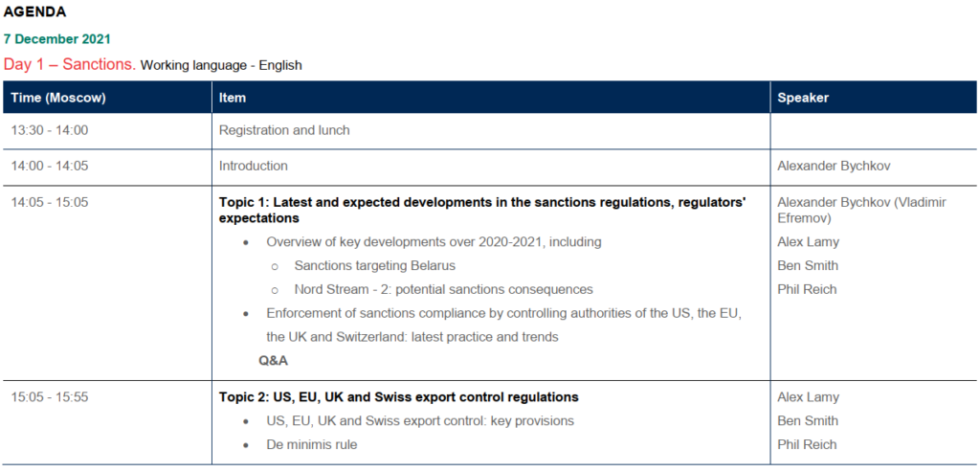The height and width of the screenshot is (472, 980).
Task: Click the Q&A label under Topic 1
Action: click(x=273, y=361)
